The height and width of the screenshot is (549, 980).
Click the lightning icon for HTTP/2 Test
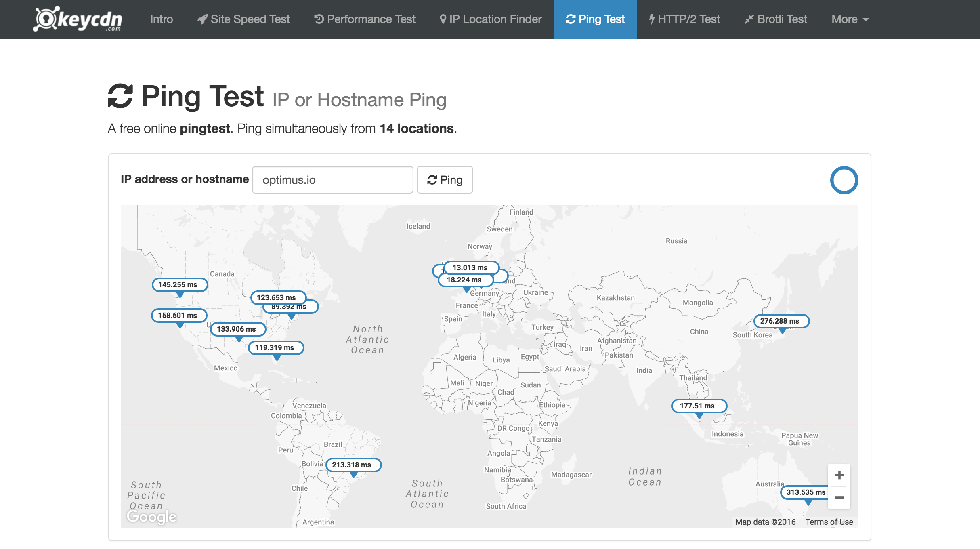pyautogui.click(x=653, y=19)
